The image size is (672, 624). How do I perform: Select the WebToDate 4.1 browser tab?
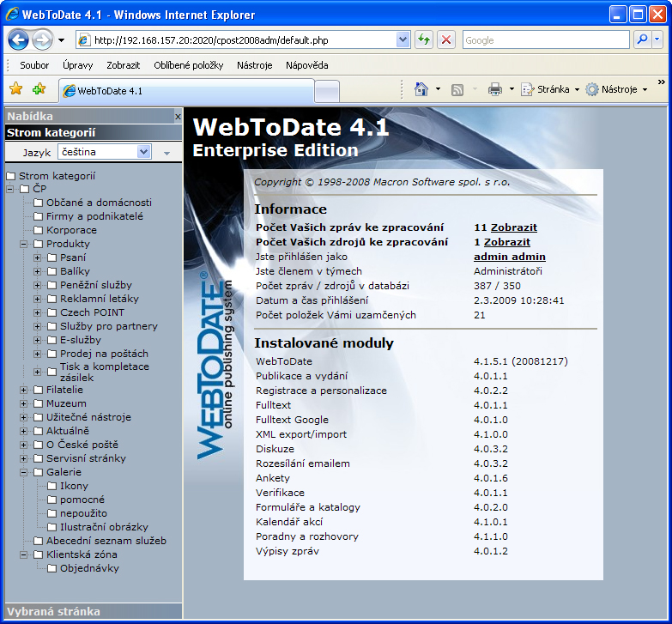185,91
